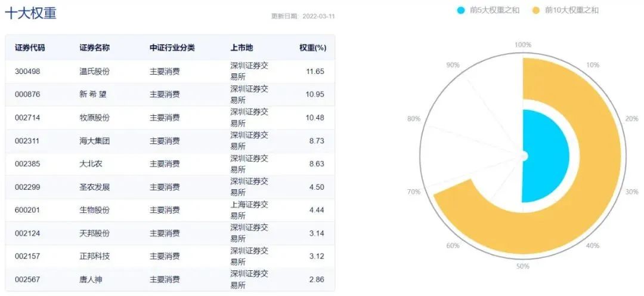This screenshot has width=644, height=296.
Task: Toggle the 前10大权重之和 legend label
Action: 571,10
